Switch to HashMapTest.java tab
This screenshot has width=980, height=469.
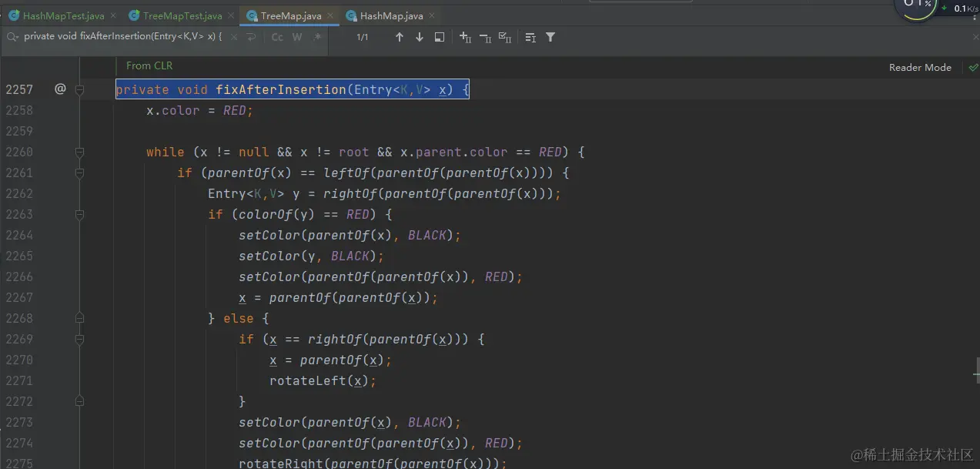pyautogui.click(x=63, y=15)
